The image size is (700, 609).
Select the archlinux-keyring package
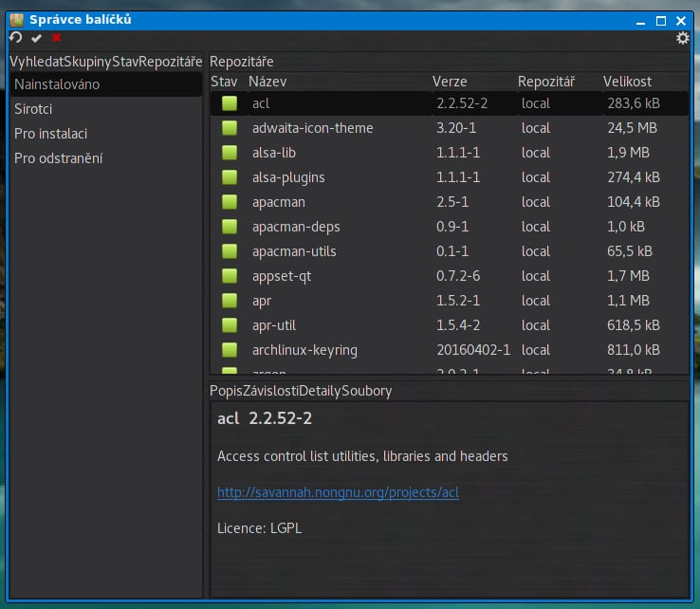[x=304, y=350]
